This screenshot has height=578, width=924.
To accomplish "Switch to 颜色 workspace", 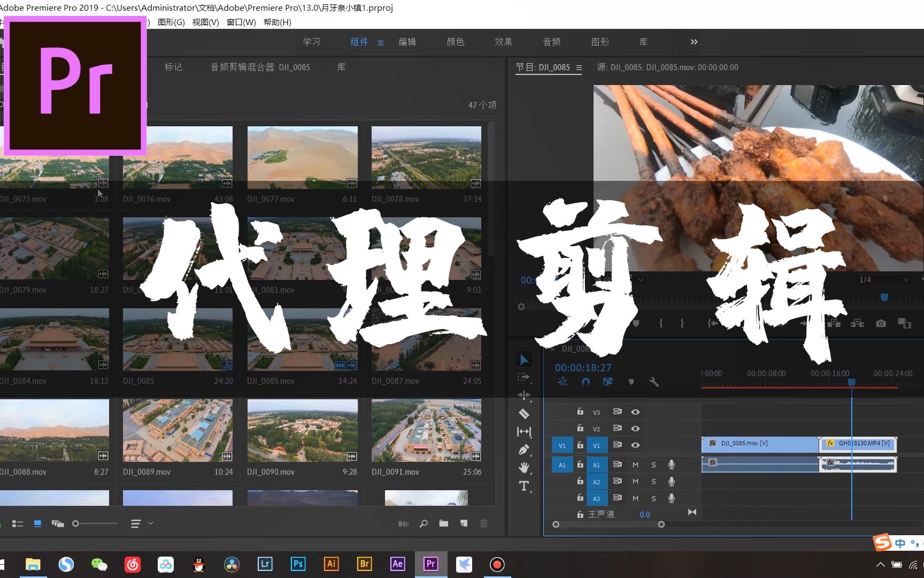I will pyautogui.click(x=456, y=42).
